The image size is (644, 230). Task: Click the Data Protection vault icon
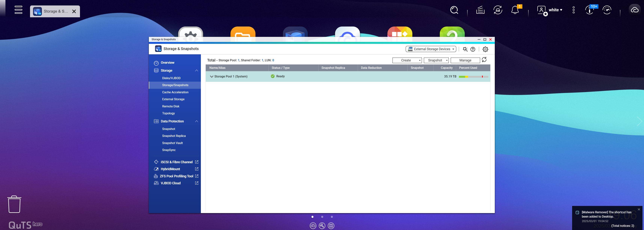click(x=156, y=121)
